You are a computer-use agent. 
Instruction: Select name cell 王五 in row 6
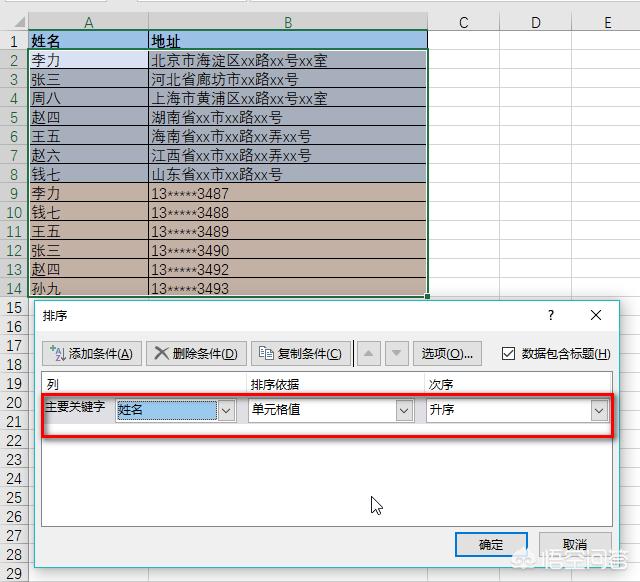(x=89, y=136)
